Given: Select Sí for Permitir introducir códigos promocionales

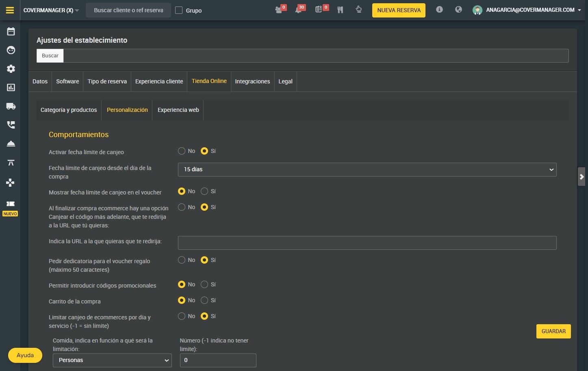Looking at the screenshot, I should pyautogui.click(x=204, y=284).
